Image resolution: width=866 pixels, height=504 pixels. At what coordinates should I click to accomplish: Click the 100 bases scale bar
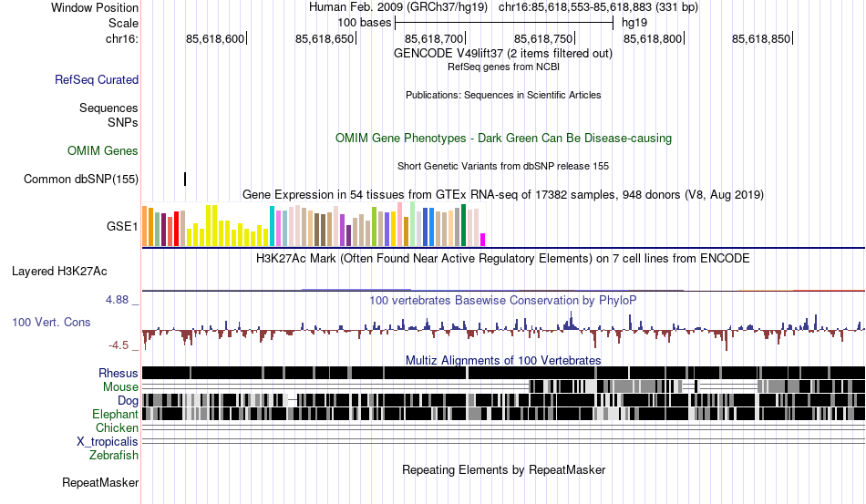click(x=504, y=23)
